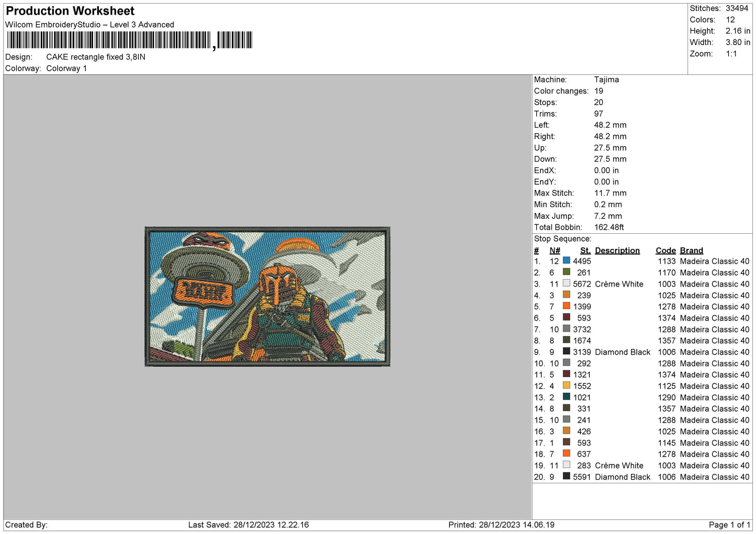The height and width of the screenshot is (534, 756).
Task: Click the Stop Sequence label
Action: click(562, 239)
